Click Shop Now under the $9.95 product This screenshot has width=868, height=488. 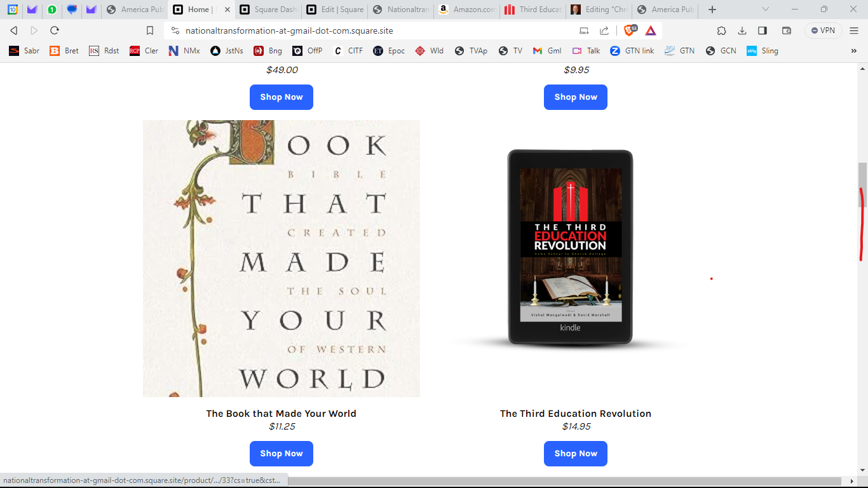tap(576, 97)
